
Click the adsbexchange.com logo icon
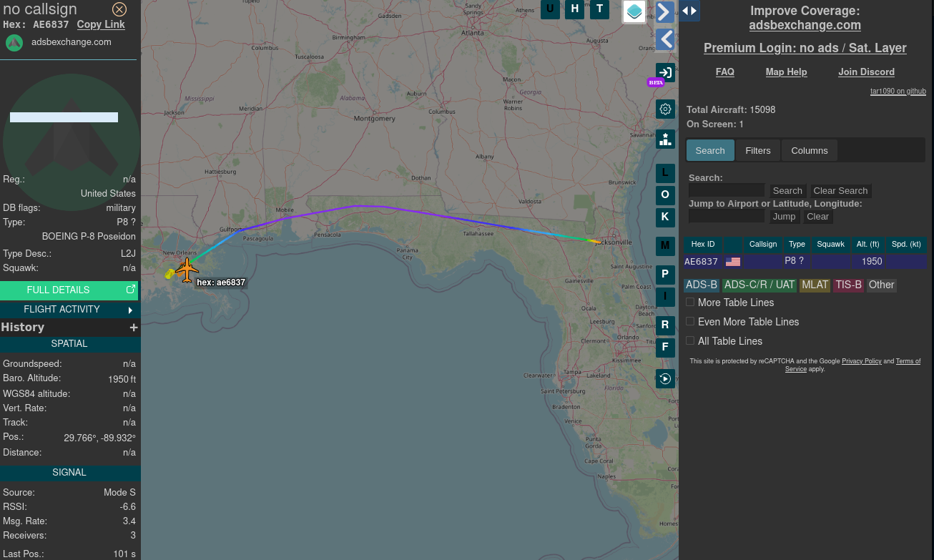(x=14, y=42)
